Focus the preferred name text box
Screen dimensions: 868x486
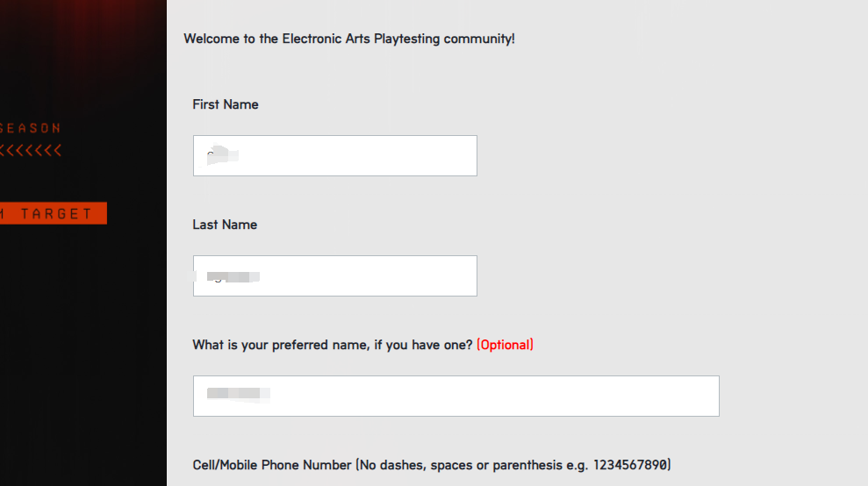pyautogui.click(x=456, y=396)
